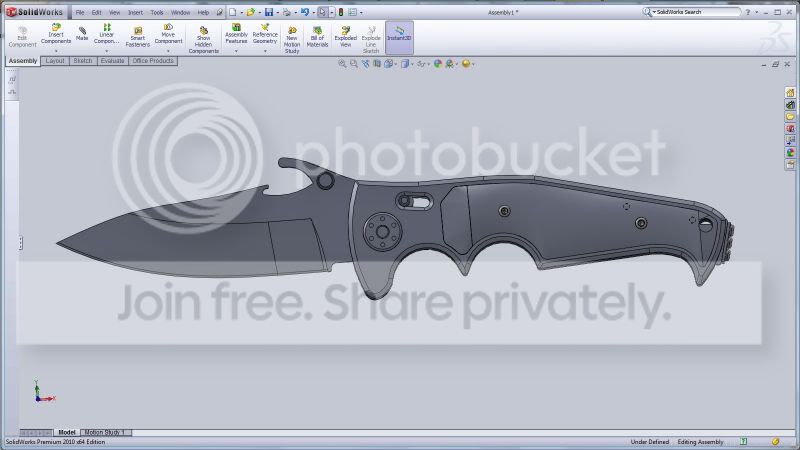Click the Zoom to Fit magnifier icon
Viewport: 800px width, 450px height.
click(x=342, y=63)
